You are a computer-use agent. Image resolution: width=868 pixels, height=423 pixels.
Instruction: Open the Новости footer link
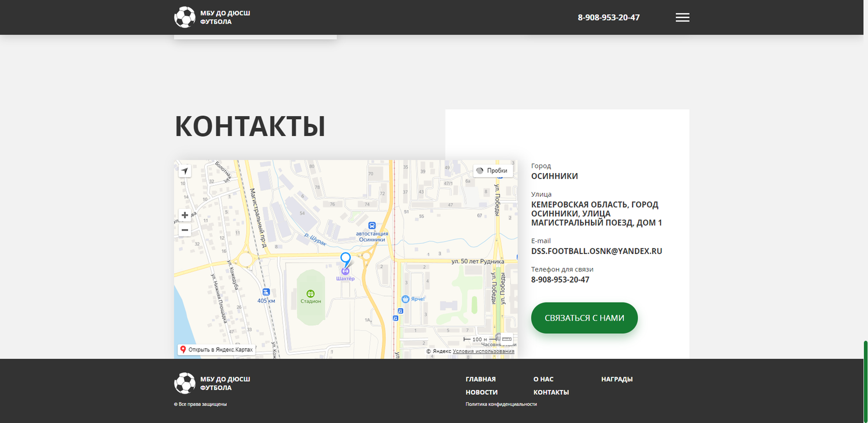(x=481, y=392)
